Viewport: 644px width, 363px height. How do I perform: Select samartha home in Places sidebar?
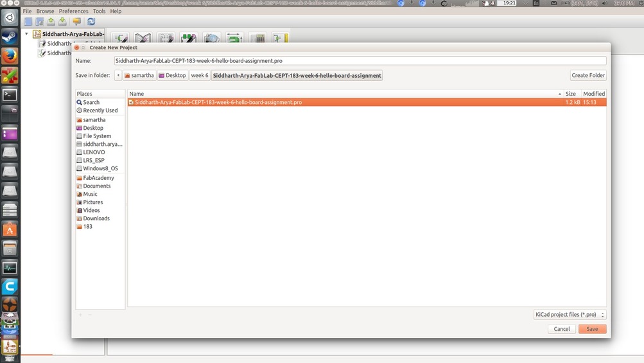pyautogui.click(x=100, y=120)
